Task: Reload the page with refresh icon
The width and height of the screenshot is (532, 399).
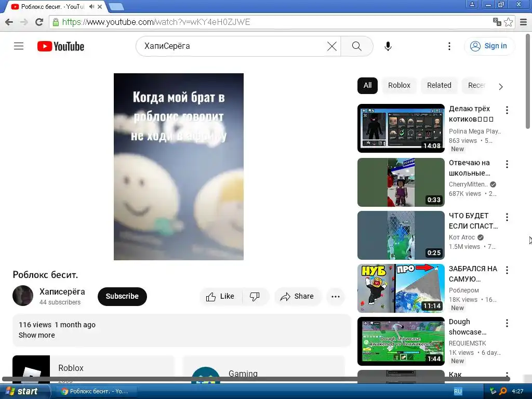Action: [x=39, y=22]
